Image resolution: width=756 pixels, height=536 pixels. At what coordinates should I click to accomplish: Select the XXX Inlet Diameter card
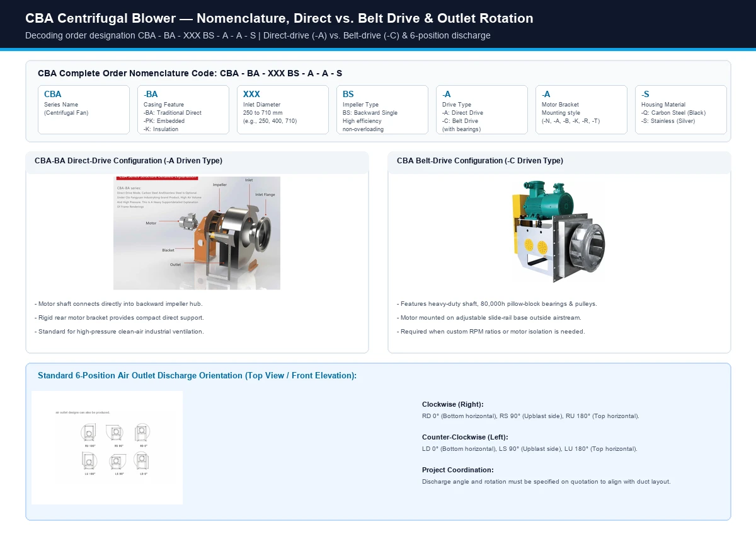(x=283, y=110)
